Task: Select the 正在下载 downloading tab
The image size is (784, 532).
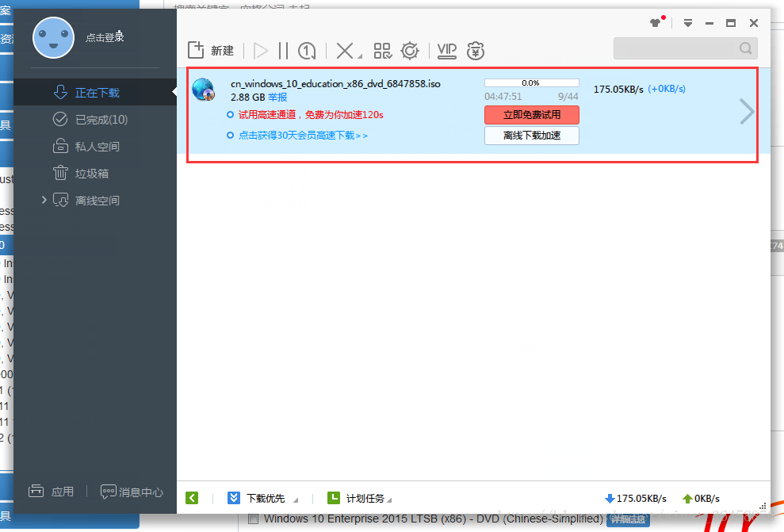Action: [95, 93]
